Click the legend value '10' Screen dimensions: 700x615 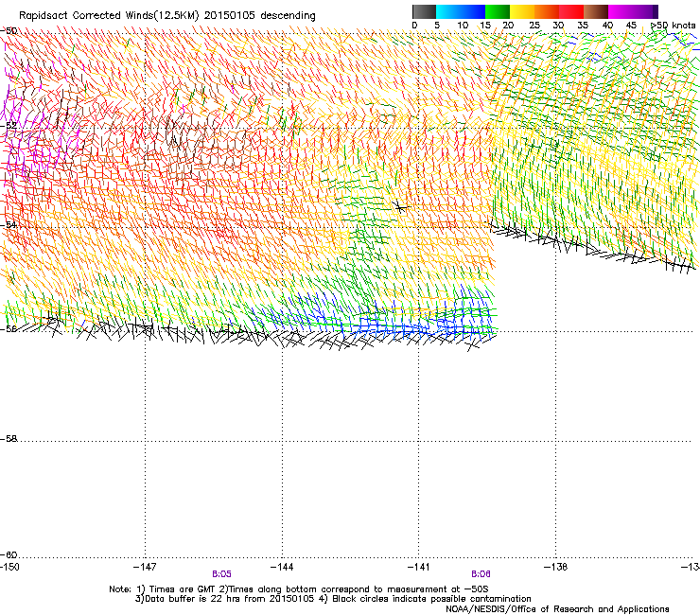pos(463,26)
